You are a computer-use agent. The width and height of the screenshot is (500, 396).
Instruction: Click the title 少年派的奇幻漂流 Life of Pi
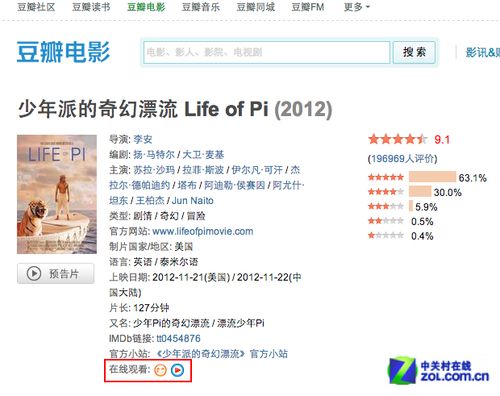pos(143,109)
